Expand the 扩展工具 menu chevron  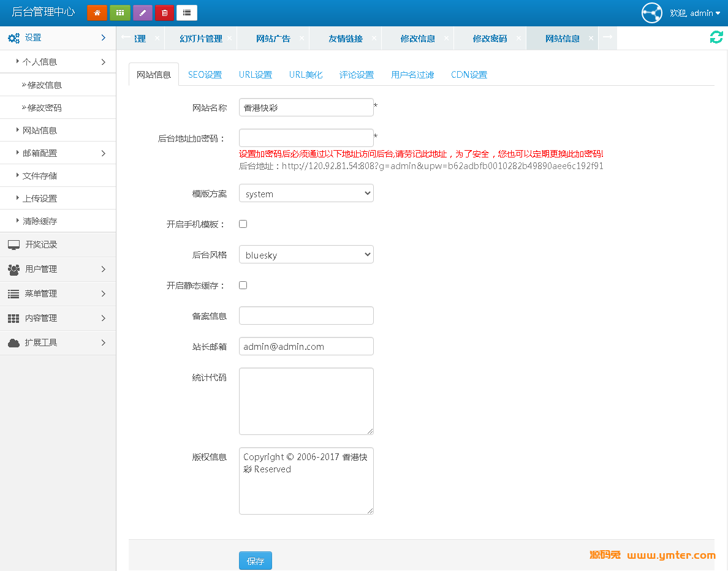pyautogui.click(x=104, y=343)
